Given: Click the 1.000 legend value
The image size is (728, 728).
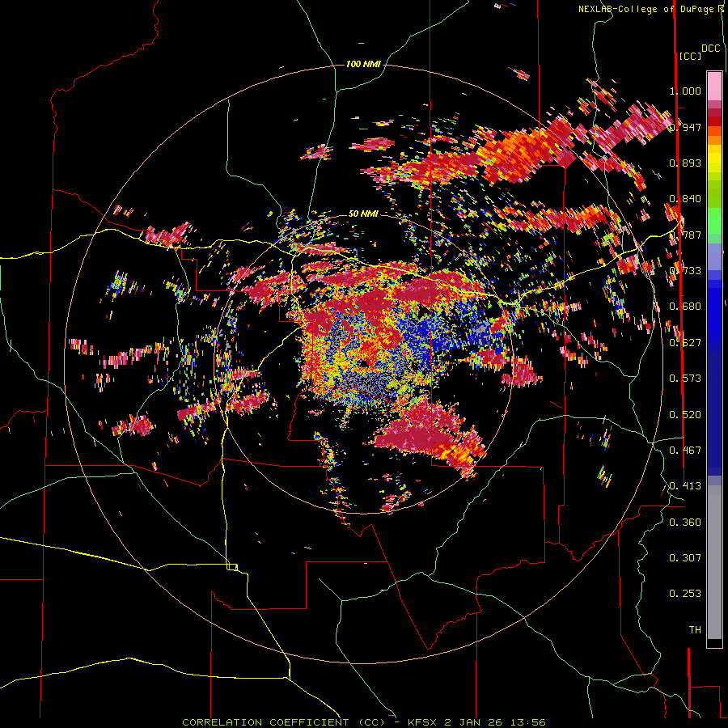Looking at the screenshot, I should tap(685, 91).
